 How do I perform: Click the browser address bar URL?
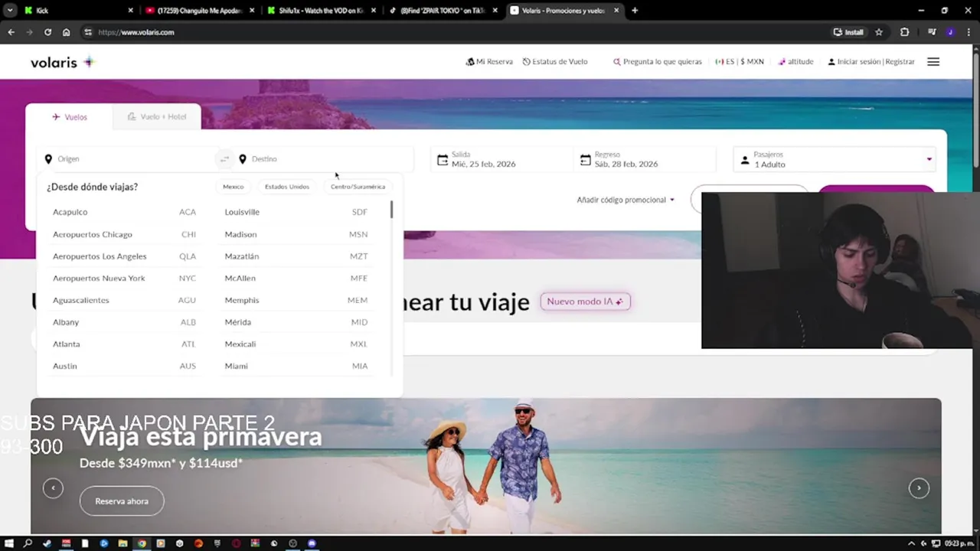point(136,32)
